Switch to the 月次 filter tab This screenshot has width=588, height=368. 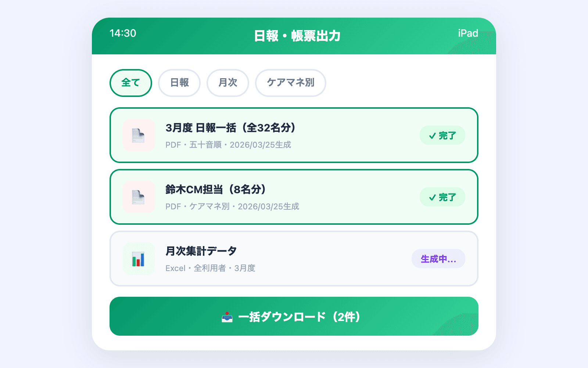pos(228,83)
